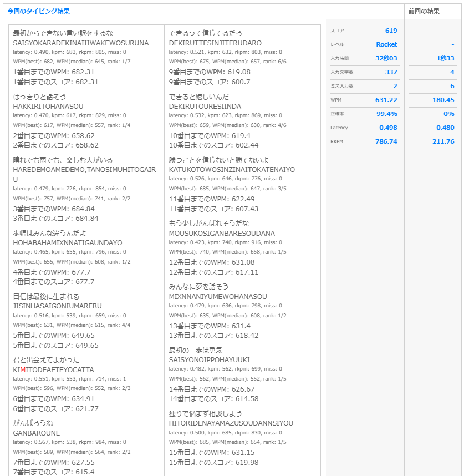Click line 1番目までのWPM: 682.31
The image size is (464, 476).
[54, 72]
